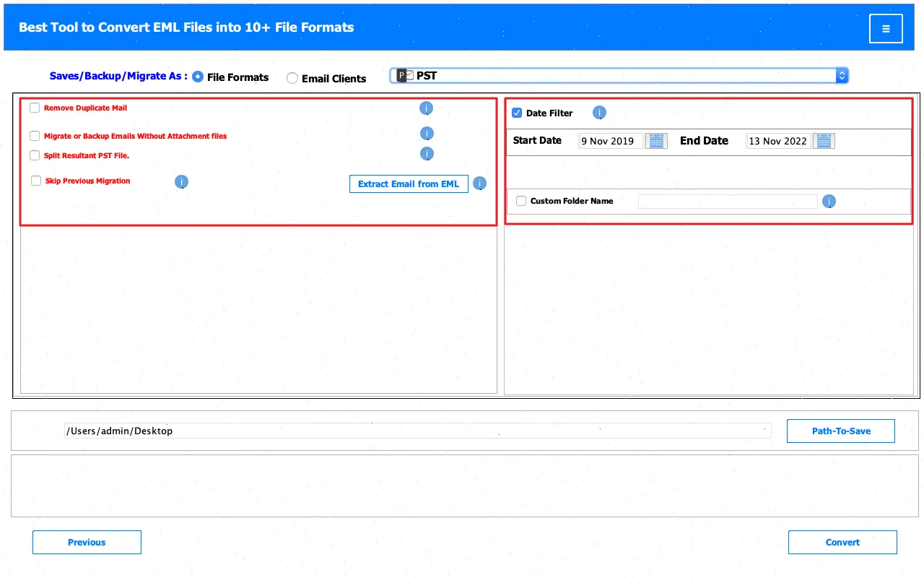Click info icon beside Extract Email button

[x=480, y=184]
